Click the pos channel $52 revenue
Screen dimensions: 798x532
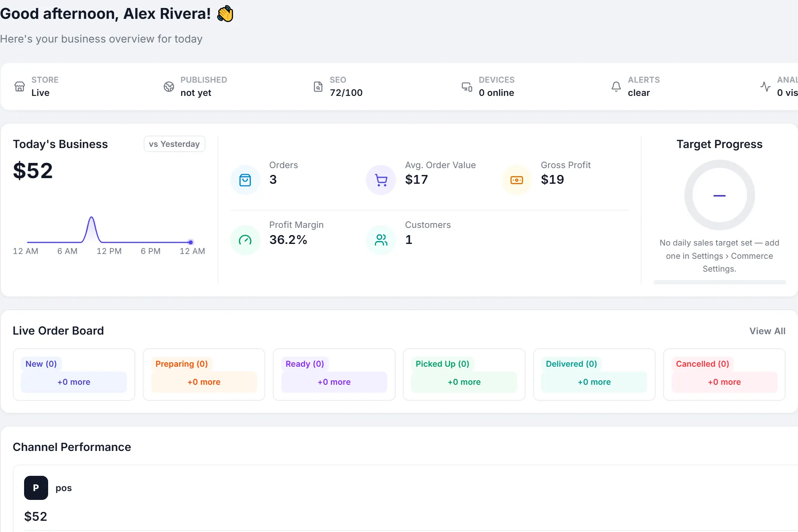point(36,516)
